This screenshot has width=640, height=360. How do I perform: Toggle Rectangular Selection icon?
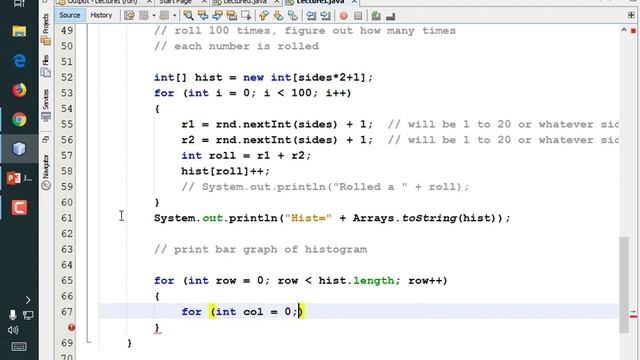(246, 16)
